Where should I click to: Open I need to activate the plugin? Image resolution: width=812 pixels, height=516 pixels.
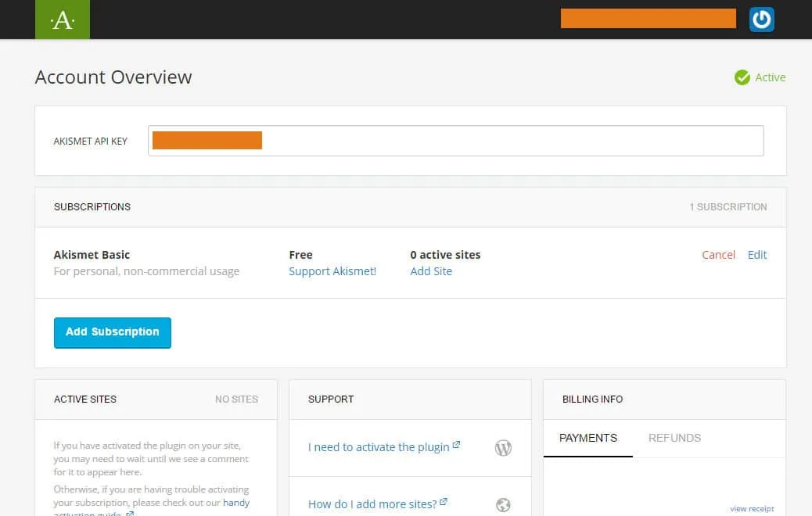379,447
